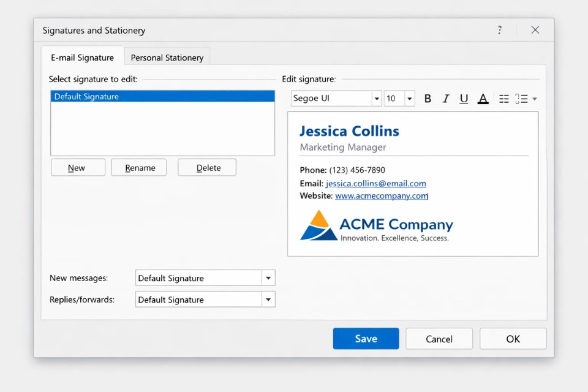
Task: Expand the list options arrow
Action: click(x=535, y=99)
